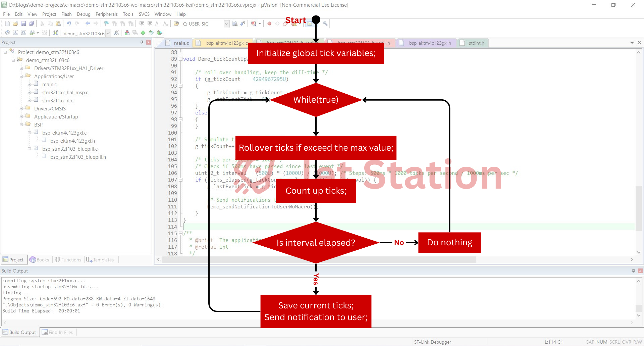Open the demo_stm32f103c6 target dropdown
The width and height of the screenshot is (644, 346).
click(x=108, y=33)
